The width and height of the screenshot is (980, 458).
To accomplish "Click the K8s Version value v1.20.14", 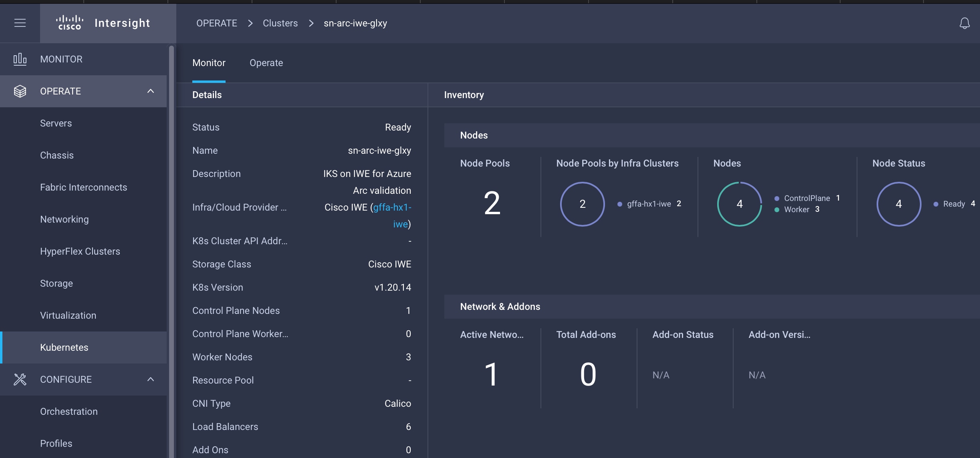I will pos(393,287).
